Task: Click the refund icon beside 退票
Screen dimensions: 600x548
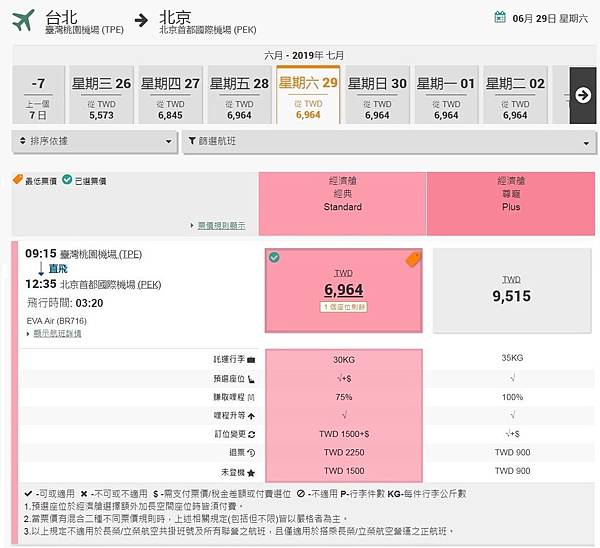Action: 251,453
